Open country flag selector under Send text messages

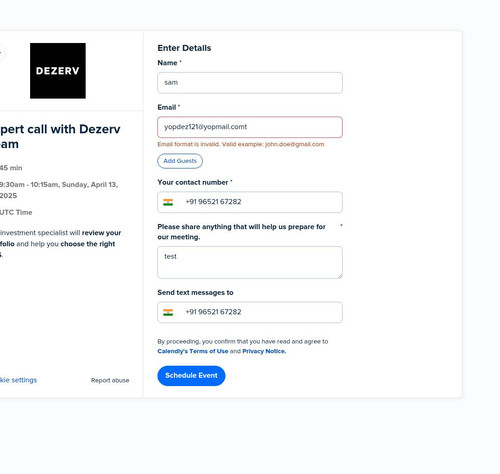coord(168,312)
